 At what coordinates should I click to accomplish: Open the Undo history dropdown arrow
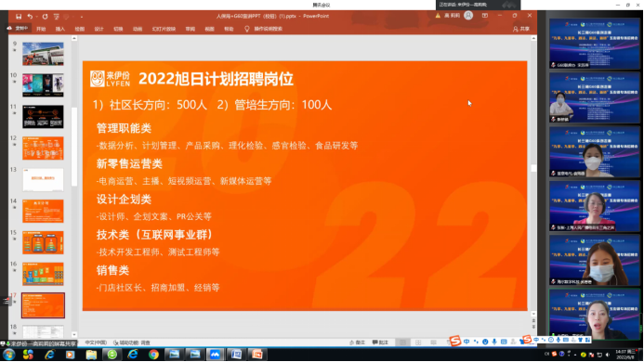(x=36, y=17)
